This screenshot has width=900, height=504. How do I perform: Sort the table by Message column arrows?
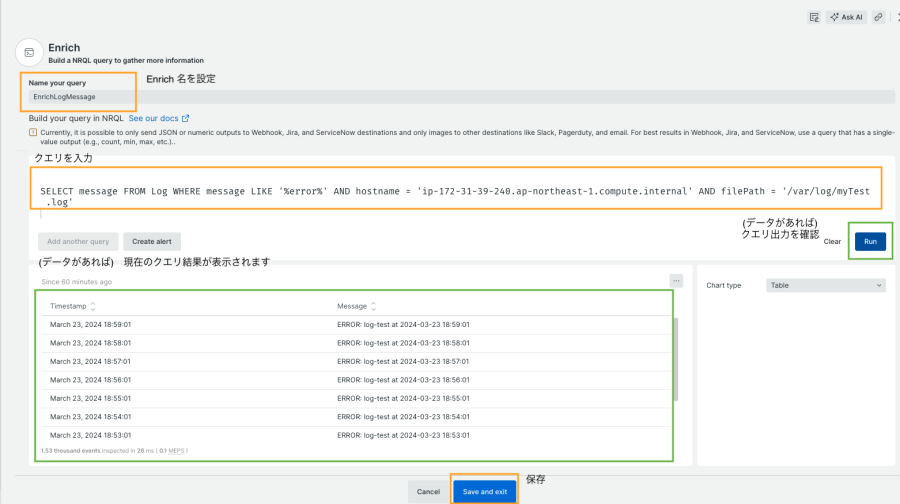(x=375, y=306)
